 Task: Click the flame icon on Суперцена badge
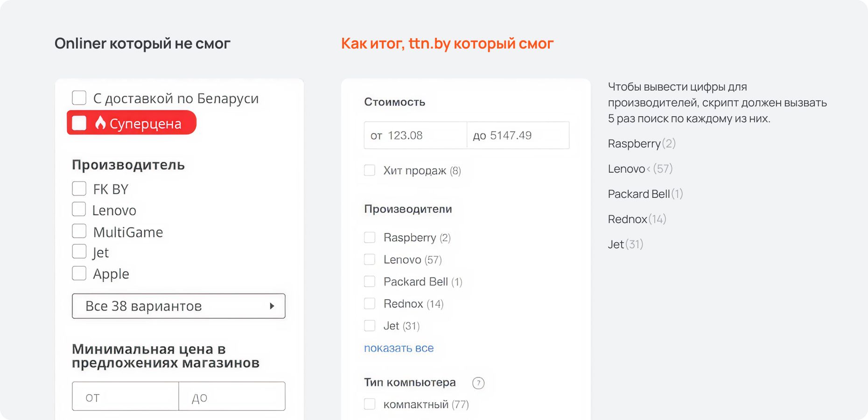tap(100, 123)
